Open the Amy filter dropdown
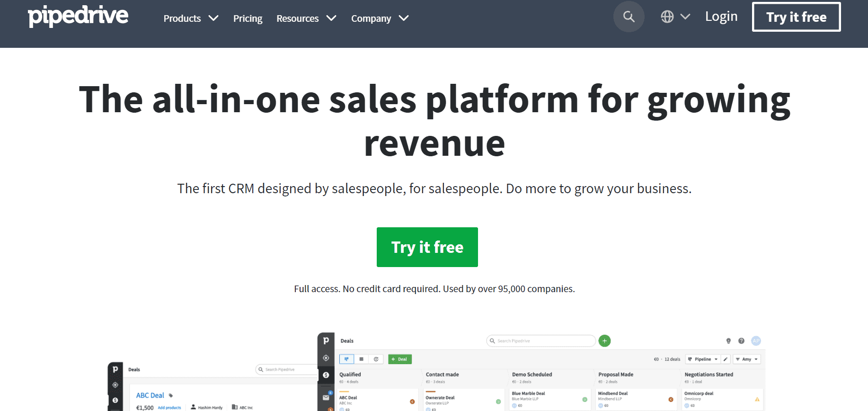Viewport: 868px width, 411px height. [747, 359]
